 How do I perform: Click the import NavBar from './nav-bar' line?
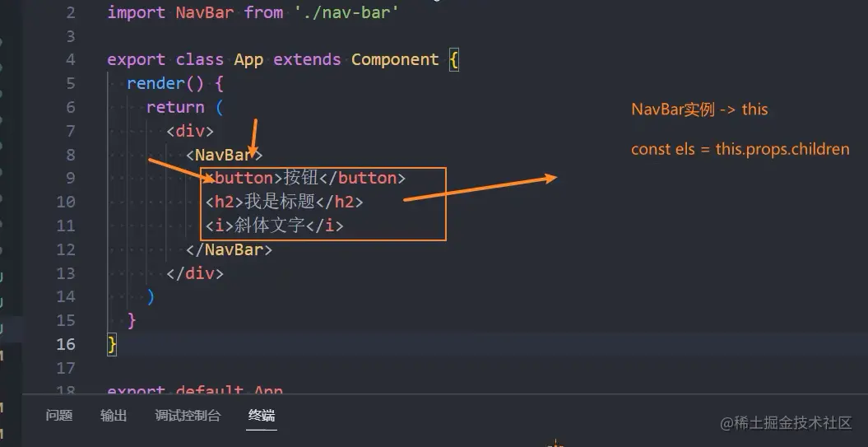(x=253, y=12)
